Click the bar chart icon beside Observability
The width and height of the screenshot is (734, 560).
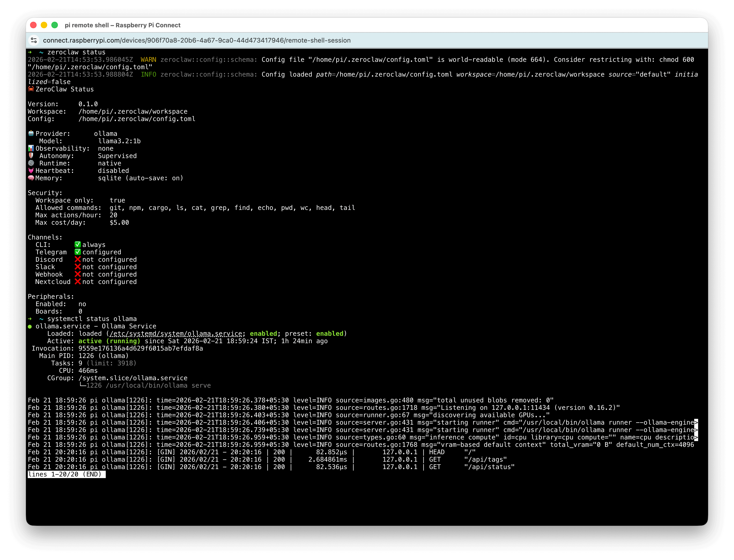coord(31,148)
